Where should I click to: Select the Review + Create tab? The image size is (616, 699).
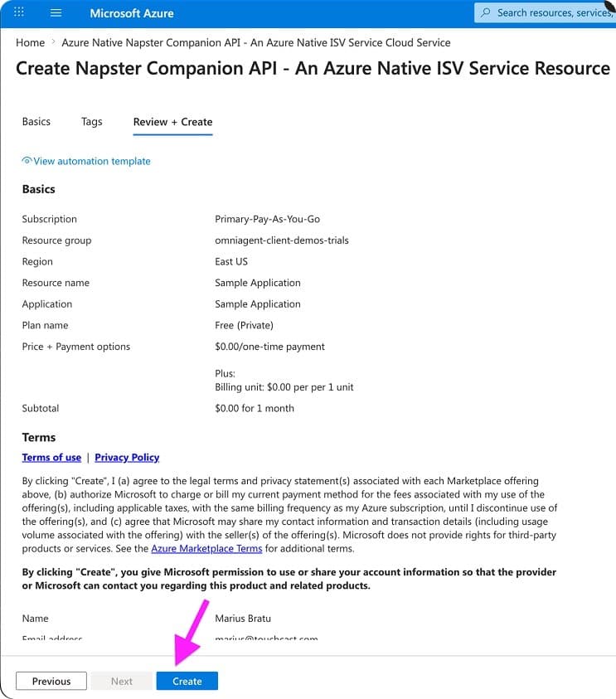click(173, 122)
